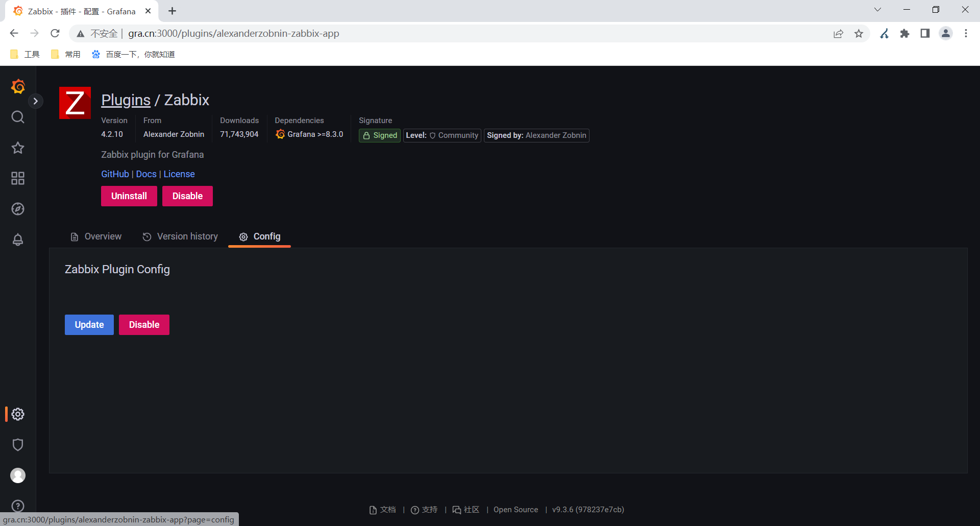Select the Zabbix - Grafana browser tab
This screenshot has width=980, height=526.
[x=81, y=11]
